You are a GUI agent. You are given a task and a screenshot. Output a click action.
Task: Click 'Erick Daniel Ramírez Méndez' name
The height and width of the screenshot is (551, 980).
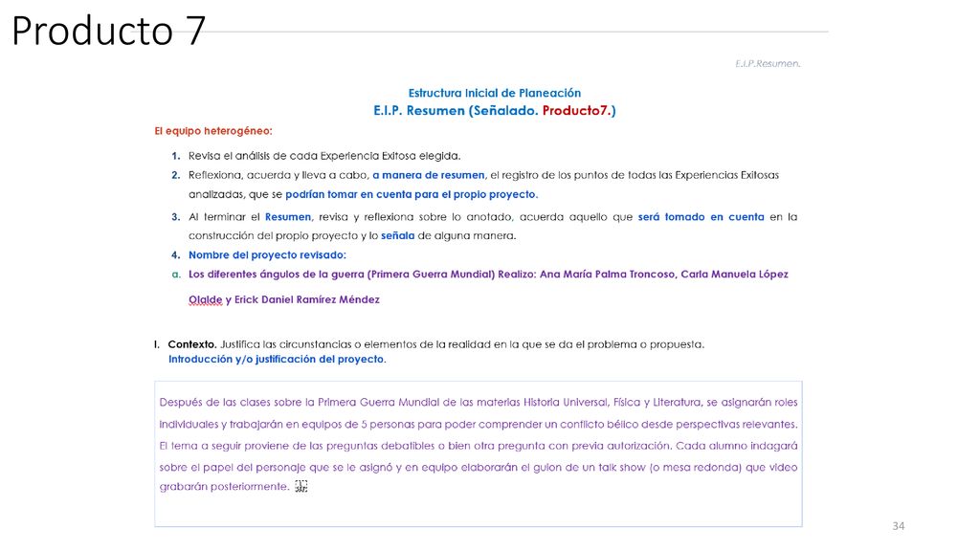tap(307, 299)
